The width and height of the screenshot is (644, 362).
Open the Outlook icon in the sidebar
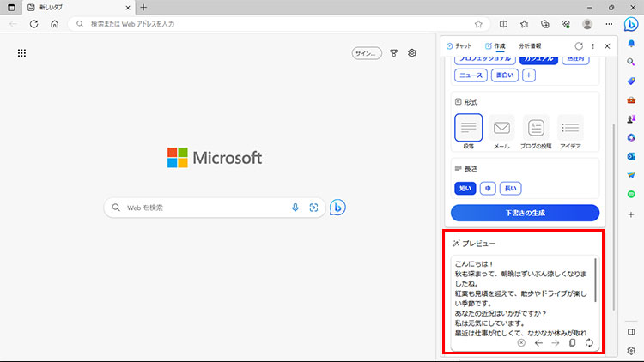[631, 156]
